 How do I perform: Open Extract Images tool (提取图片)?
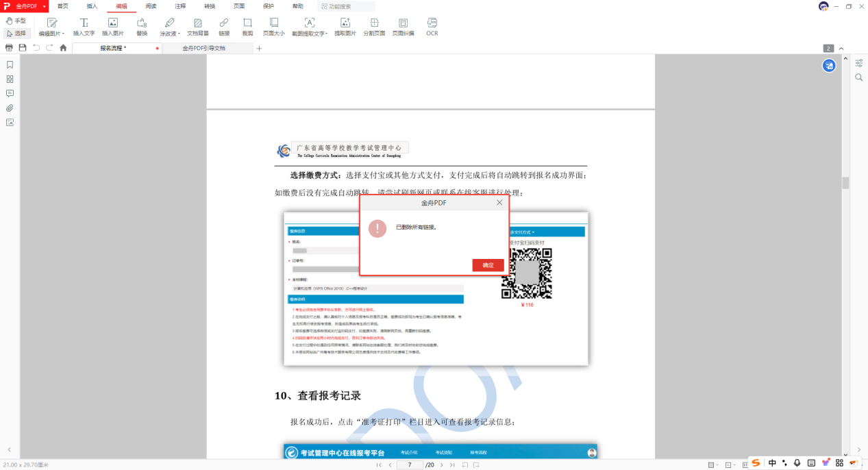(345, 27)
